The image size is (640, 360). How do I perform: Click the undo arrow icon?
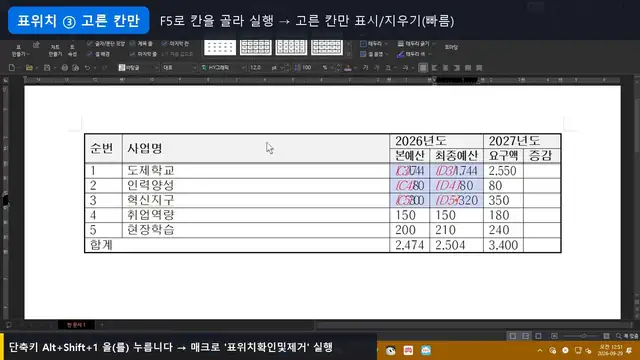pos(87,68)
